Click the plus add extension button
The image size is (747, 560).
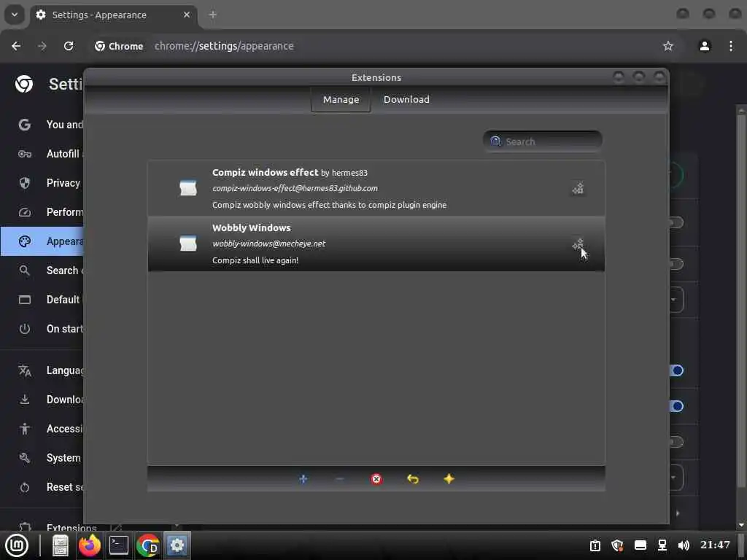[303, 478]
